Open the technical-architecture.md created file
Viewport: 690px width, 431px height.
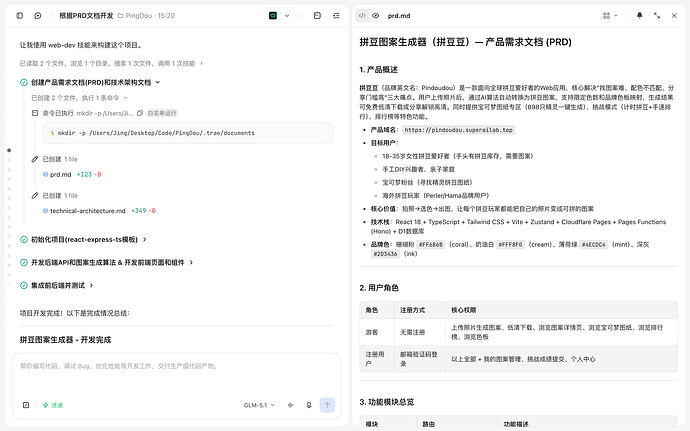coord(88,211)
